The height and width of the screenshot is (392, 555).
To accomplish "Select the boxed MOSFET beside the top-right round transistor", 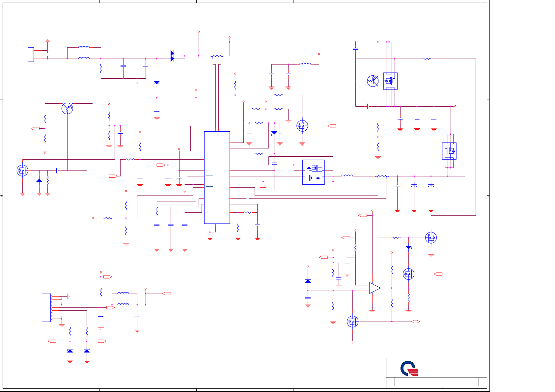I will click(x=390, y=81).
